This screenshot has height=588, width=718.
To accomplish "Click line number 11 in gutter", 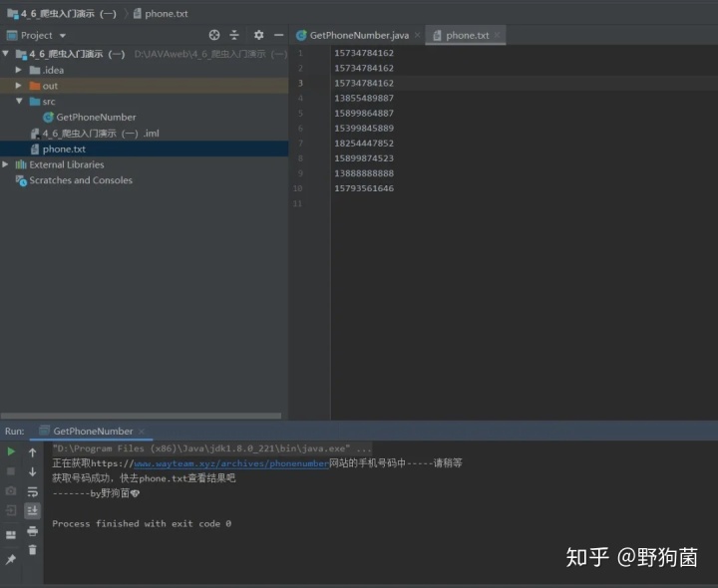I will click(297, 203).
